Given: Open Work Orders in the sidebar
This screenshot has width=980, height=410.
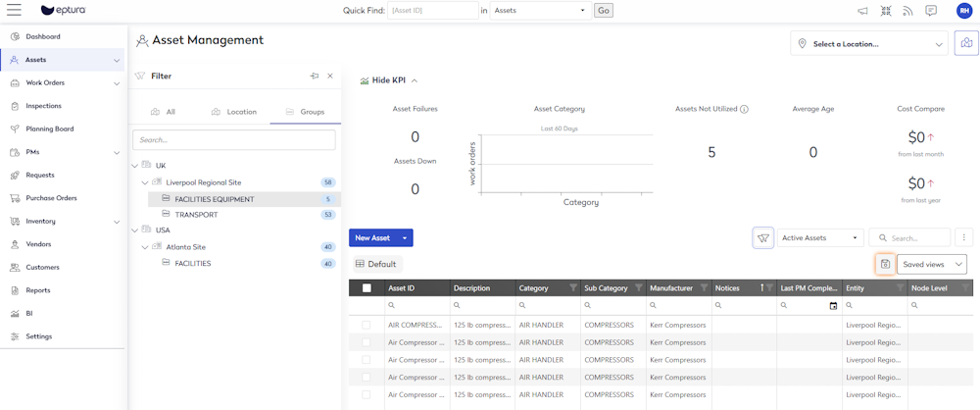Looking at the screenshot, I should pyautogui.click(x=45, y=83).
